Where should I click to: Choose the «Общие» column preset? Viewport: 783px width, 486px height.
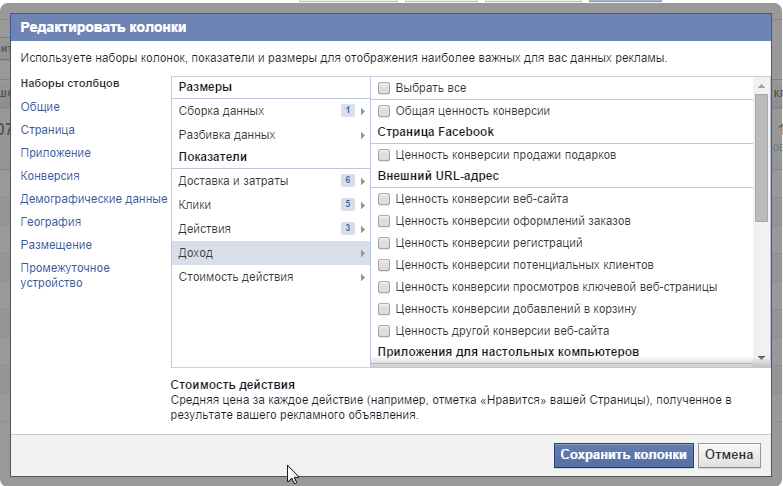[x=40, y=107]
